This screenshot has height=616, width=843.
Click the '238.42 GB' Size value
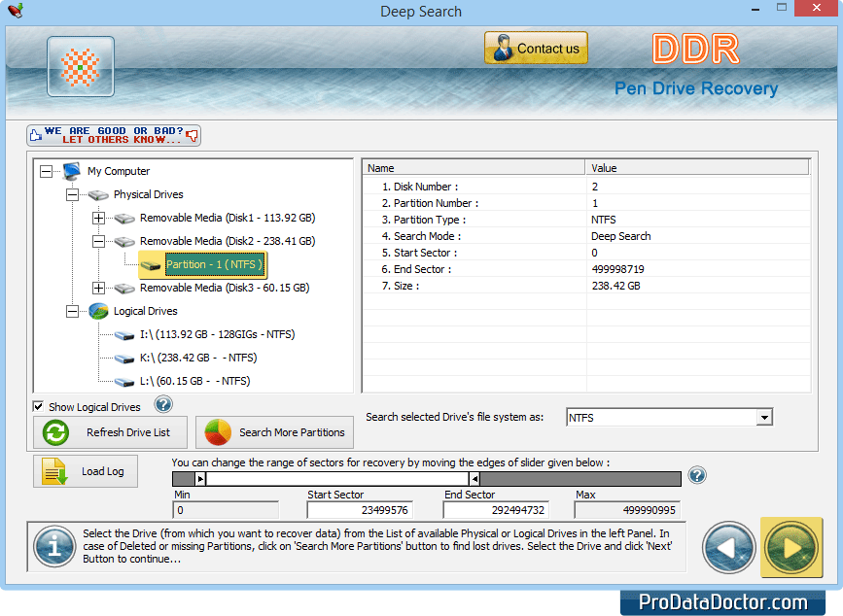[616, 286]
